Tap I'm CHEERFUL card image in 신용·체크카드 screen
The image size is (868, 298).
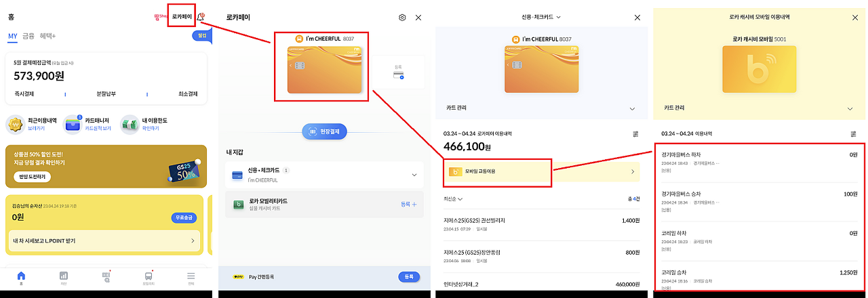tap(540, 69)
